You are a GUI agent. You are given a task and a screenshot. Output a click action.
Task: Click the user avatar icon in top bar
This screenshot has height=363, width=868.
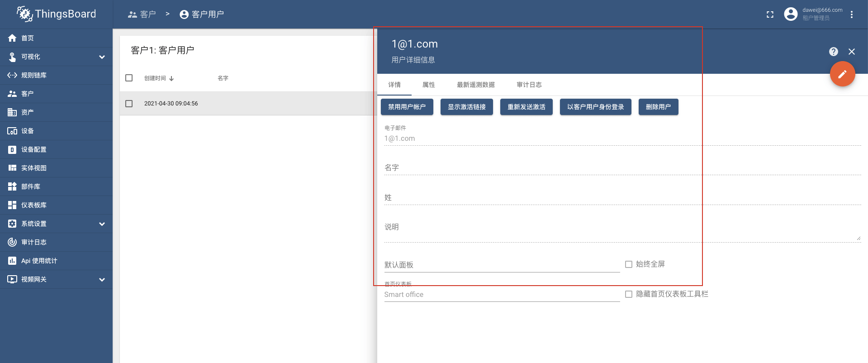point(791,14)
